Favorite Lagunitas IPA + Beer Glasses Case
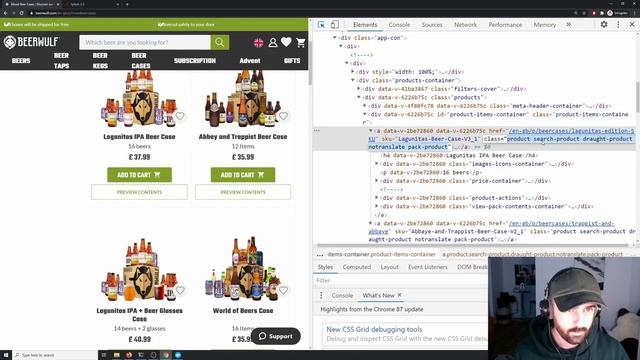 tap(180, 290)
